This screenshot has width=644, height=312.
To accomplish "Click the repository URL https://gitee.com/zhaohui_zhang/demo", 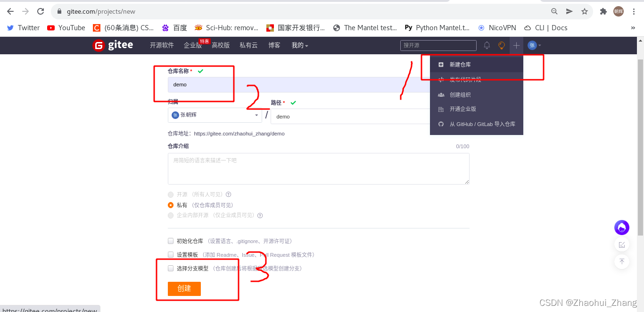I will 239,134.
